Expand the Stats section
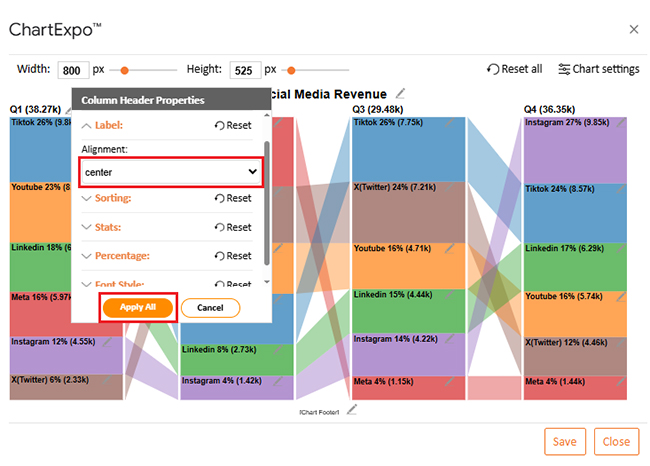650x466 pixels. pyautogui.click(x=106, y=227)
